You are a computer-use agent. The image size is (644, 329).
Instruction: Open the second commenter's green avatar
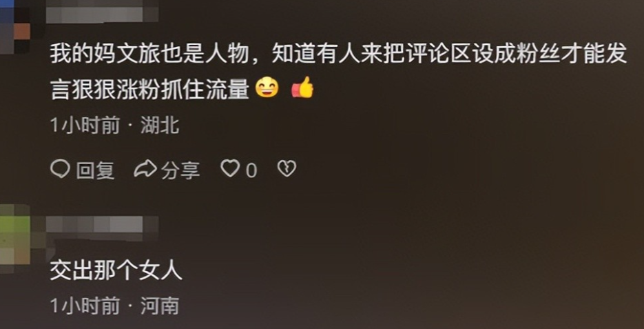[15, 239]
